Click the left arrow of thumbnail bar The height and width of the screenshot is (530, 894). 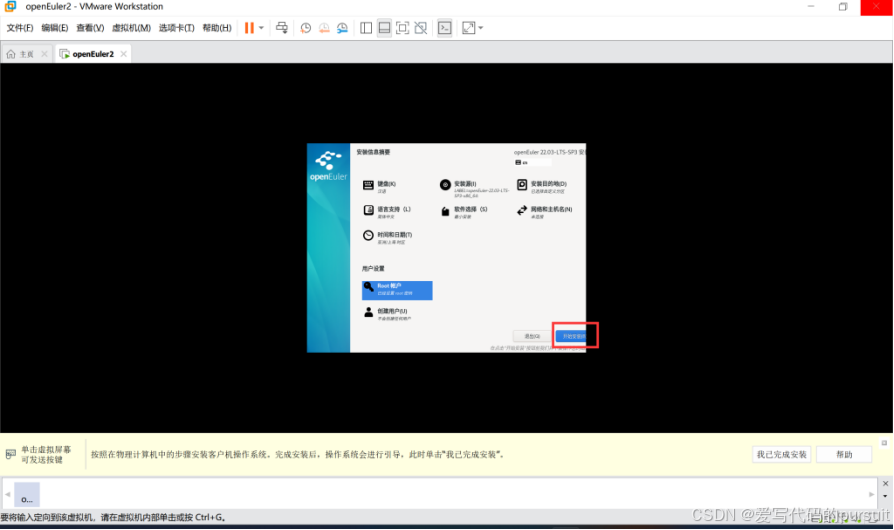coord(7,494)
